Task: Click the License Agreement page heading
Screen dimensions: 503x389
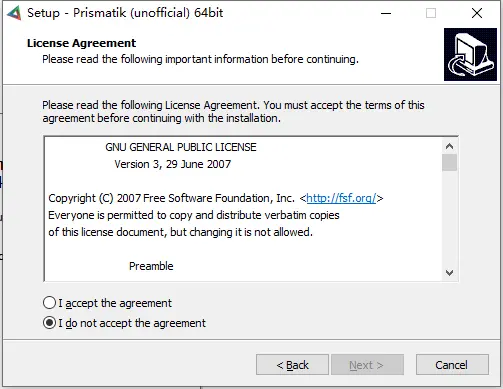Action: click(82, 43)
